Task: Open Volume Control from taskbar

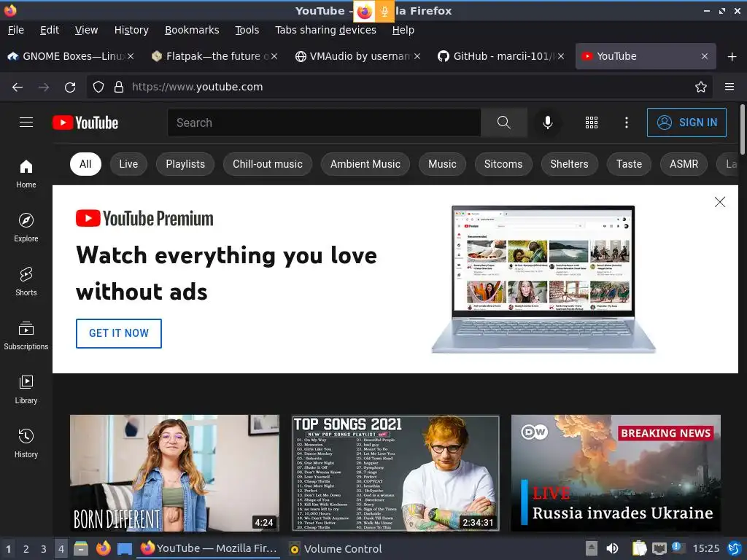Action: click(336, 549)
